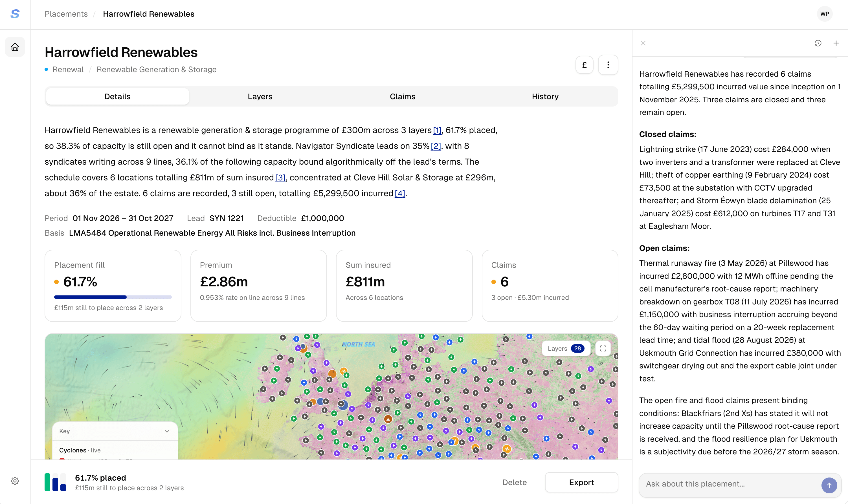The image size is (848, 504).
Task: Click 'Open claims:' heading in assistant panel
Action: [x=664, y=248]
